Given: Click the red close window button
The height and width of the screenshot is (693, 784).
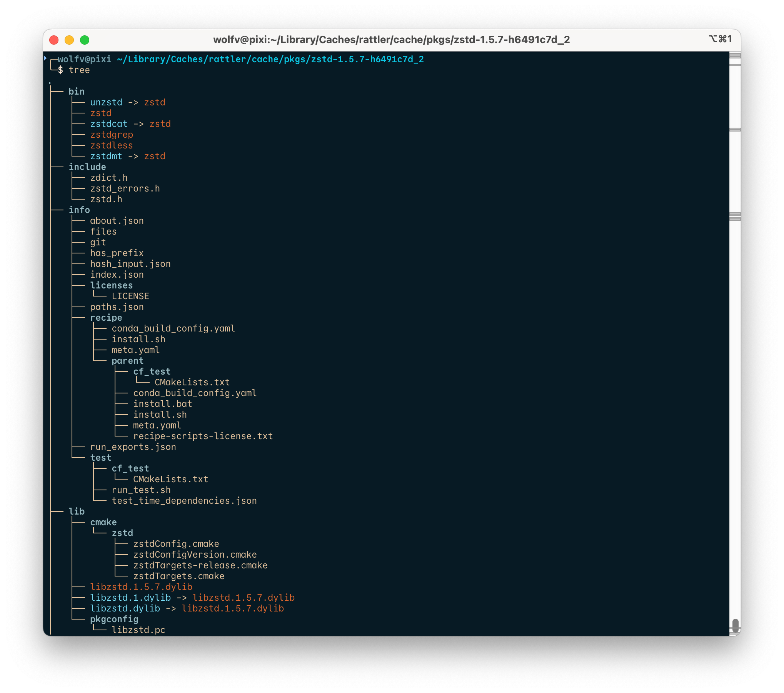Looking at the screenshot, I should click(54, 40).
